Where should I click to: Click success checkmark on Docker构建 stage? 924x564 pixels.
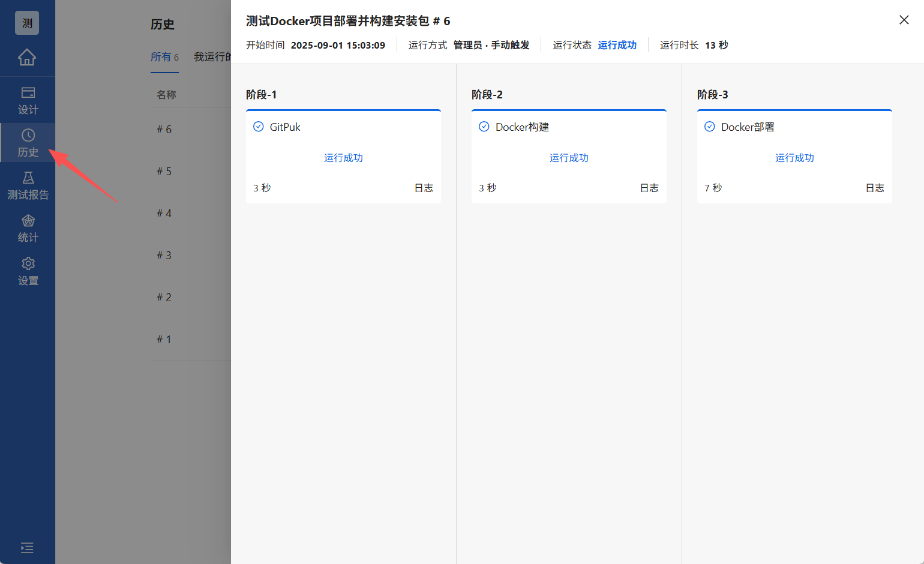(484, 127)
